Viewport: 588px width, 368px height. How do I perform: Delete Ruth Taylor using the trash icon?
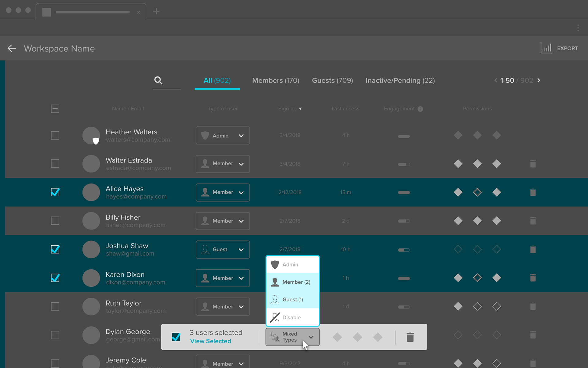[x=533, y=306]
